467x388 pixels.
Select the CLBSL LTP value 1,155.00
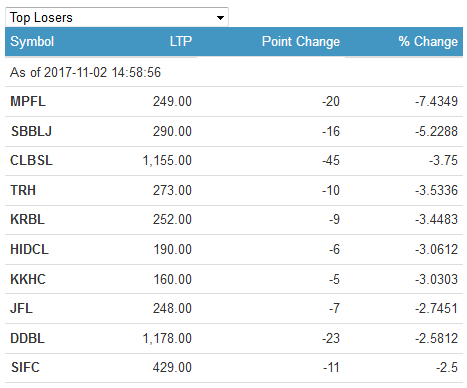(x=167, y=161)
